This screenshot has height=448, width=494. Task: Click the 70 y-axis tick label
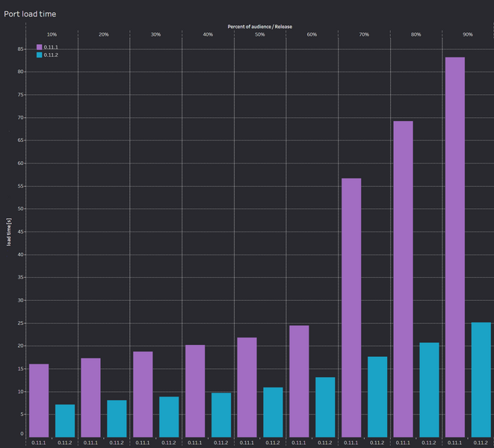tap(20, 118)
